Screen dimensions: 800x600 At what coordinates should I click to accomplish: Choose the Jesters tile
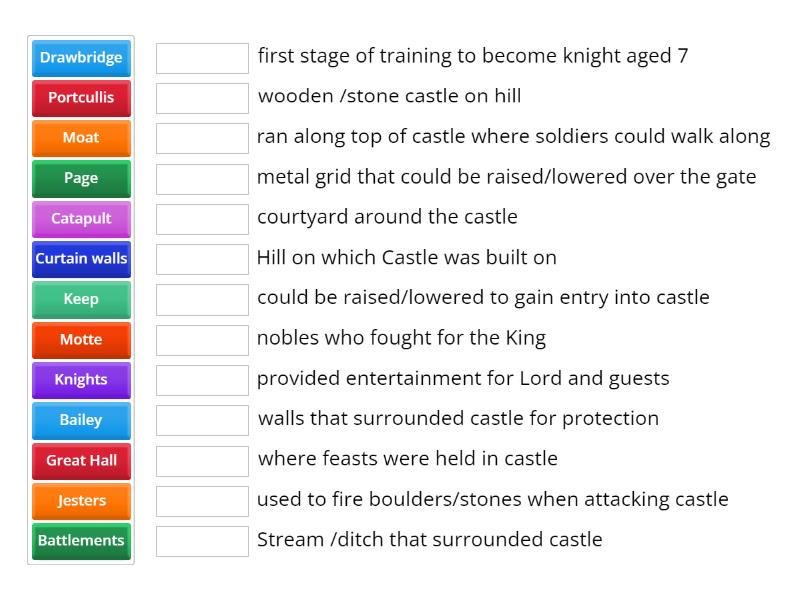[x=81, y=500]
